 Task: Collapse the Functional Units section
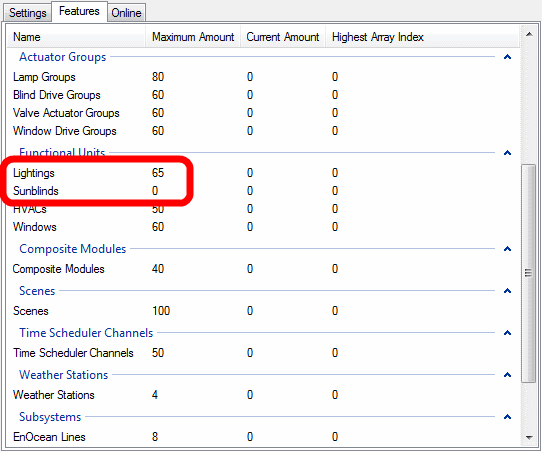[507, 152]
